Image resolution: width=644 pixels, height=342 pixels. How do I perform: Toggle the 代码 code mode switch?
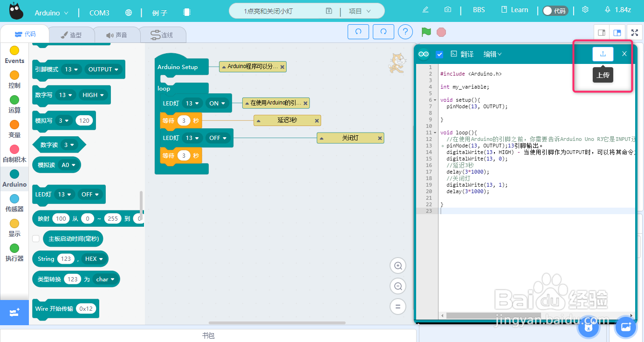coord(555,11)
